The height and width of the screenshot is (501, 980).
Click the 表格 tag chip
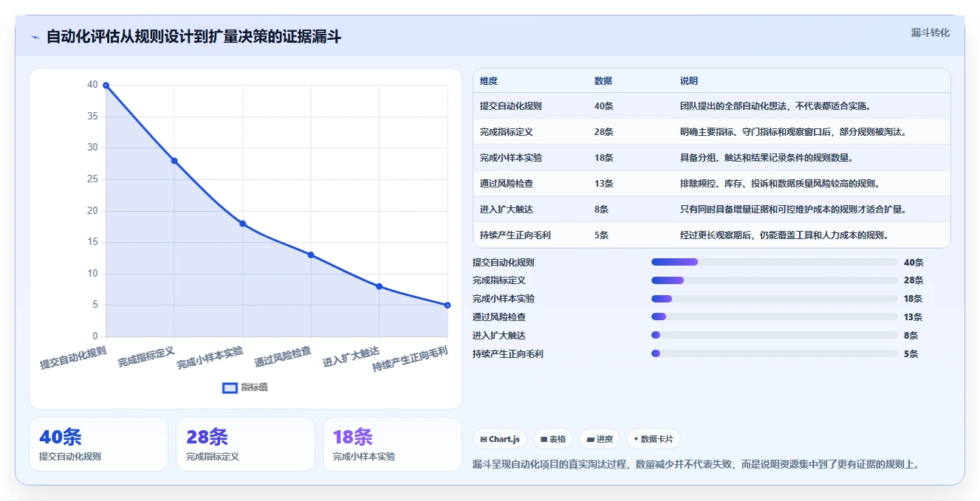(x=553, y=439)
